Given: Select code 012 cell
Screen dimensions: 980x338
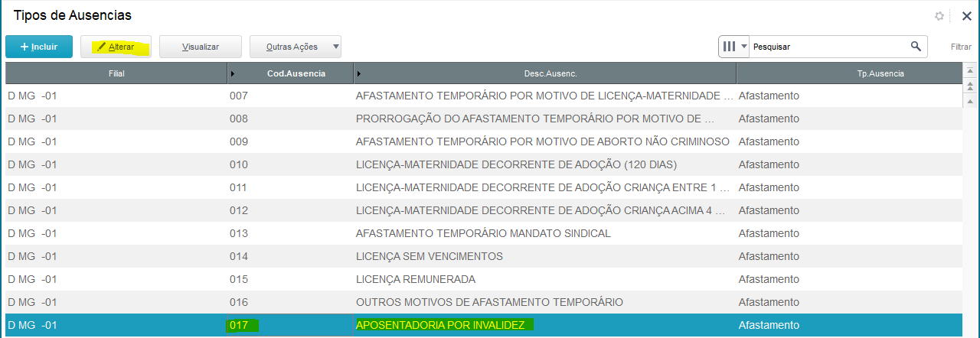Looking at the screenshot, I should (290, 210).
